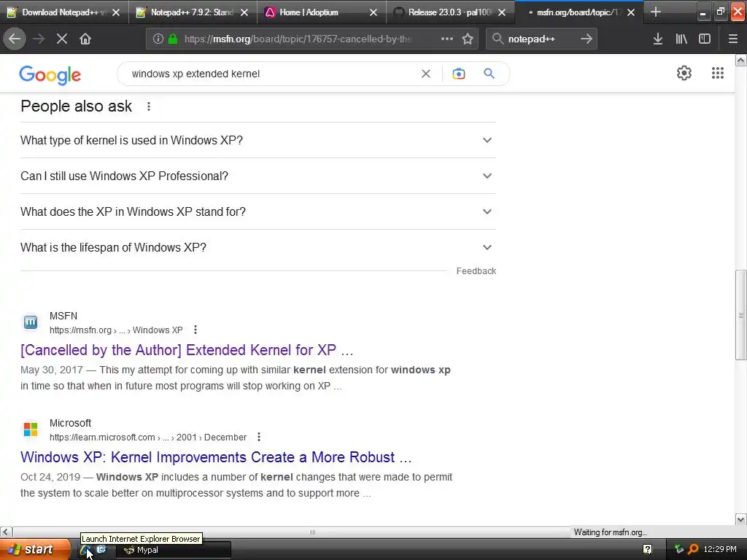Launch Internet Explorer from quick launch

(86, 550)
